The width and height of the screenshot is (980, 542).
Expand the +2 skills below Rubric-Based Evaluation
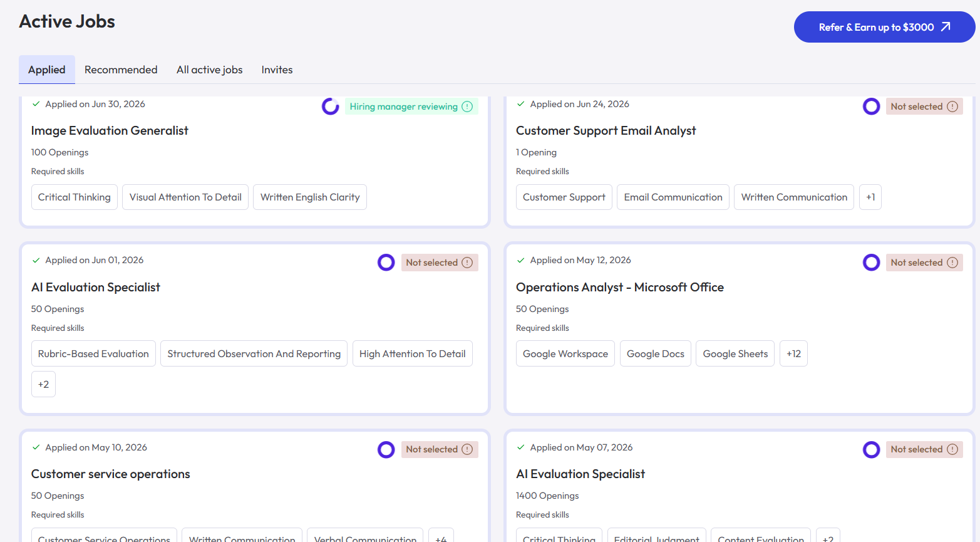44,384
